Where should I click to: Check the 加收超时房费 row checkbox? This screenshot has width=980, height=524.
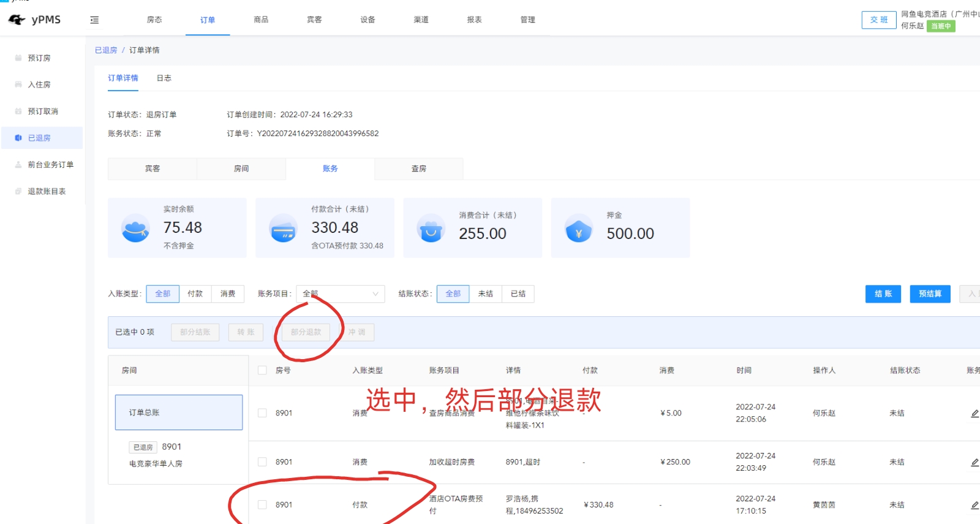coord(262,462)
